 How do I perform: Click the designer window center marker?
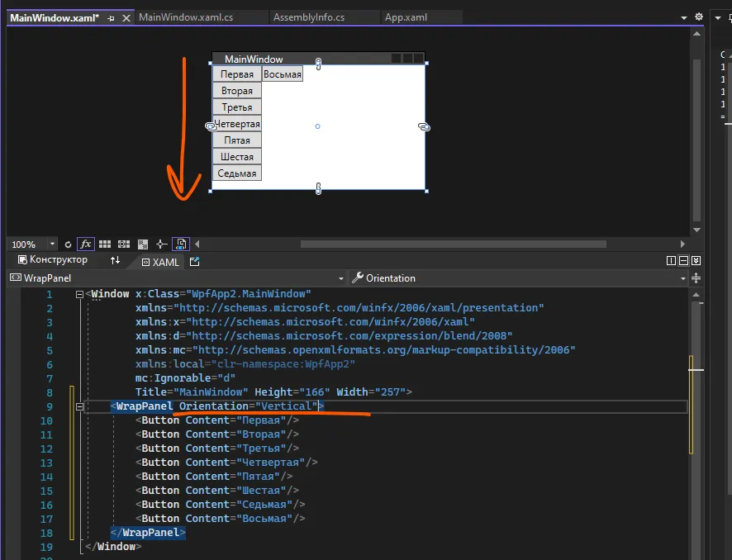click(x=317, y=126)
